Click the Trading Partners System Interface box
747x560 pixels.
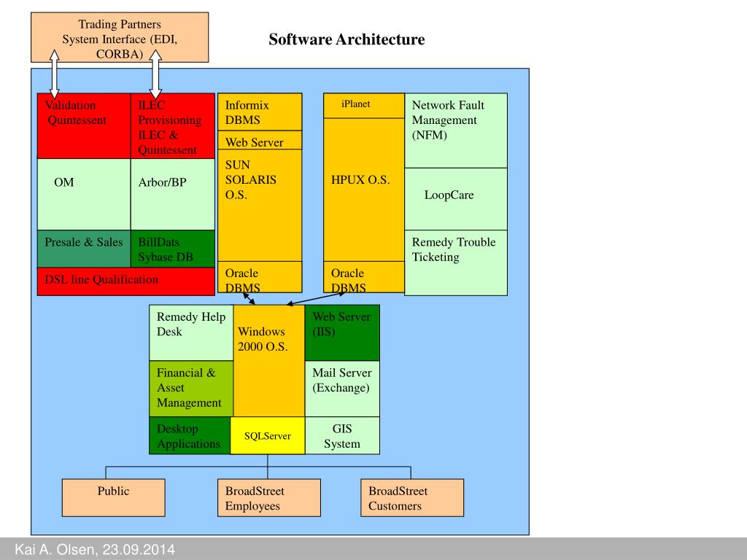[120, 38]
